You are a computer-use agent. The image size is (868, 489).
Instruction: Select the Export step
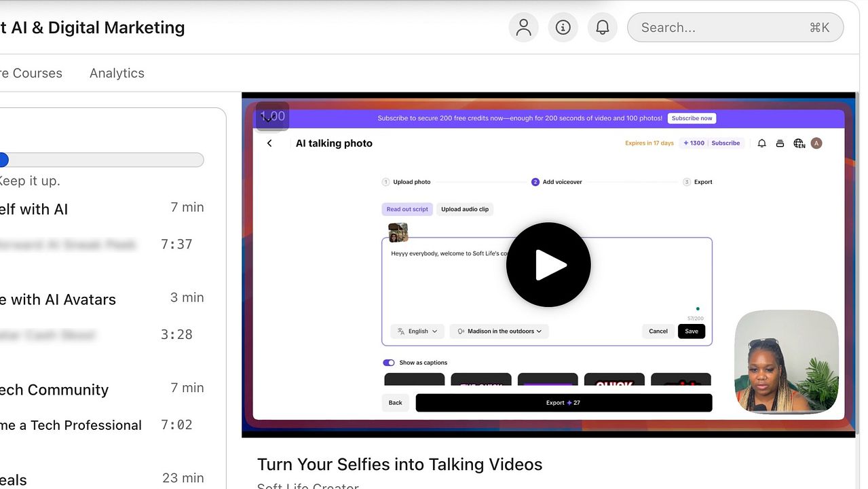698,182
